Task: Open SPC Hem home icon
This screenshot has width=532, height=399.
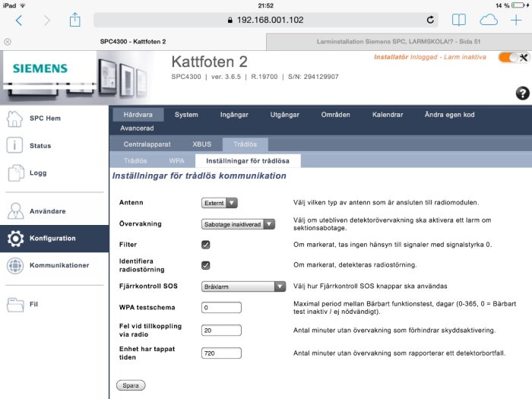Action: tap(14, 119)
